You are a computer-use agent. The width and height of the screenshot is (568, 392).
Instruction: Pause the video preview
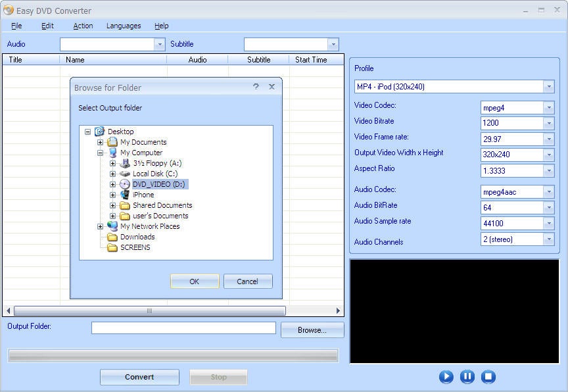coord(467,377)
